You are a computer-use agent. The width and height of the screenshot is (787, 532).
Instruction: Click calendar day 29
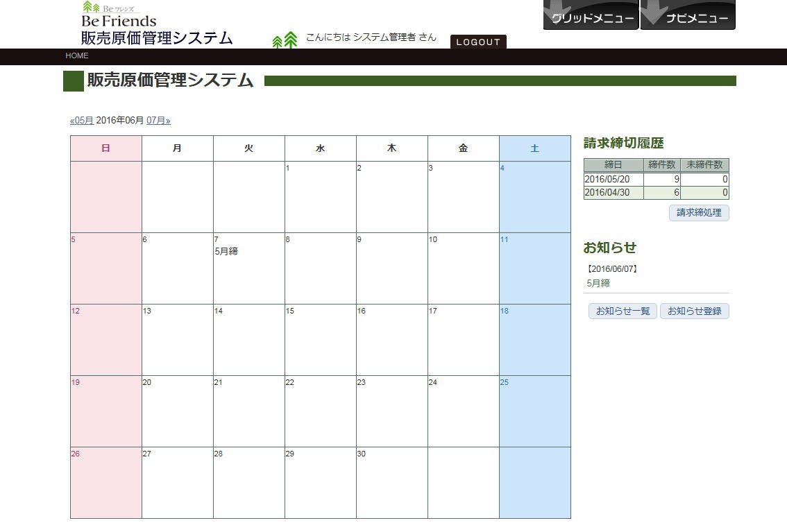point(321,483)
